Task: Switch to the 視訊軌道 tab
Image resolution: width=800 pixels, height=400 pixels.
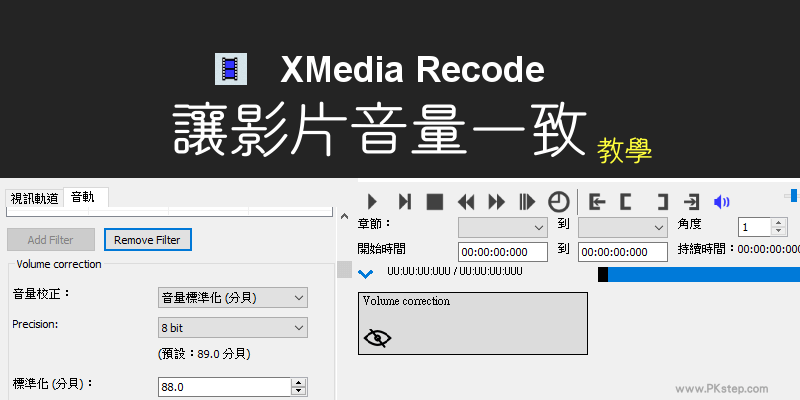Action: tap(34, 198)
